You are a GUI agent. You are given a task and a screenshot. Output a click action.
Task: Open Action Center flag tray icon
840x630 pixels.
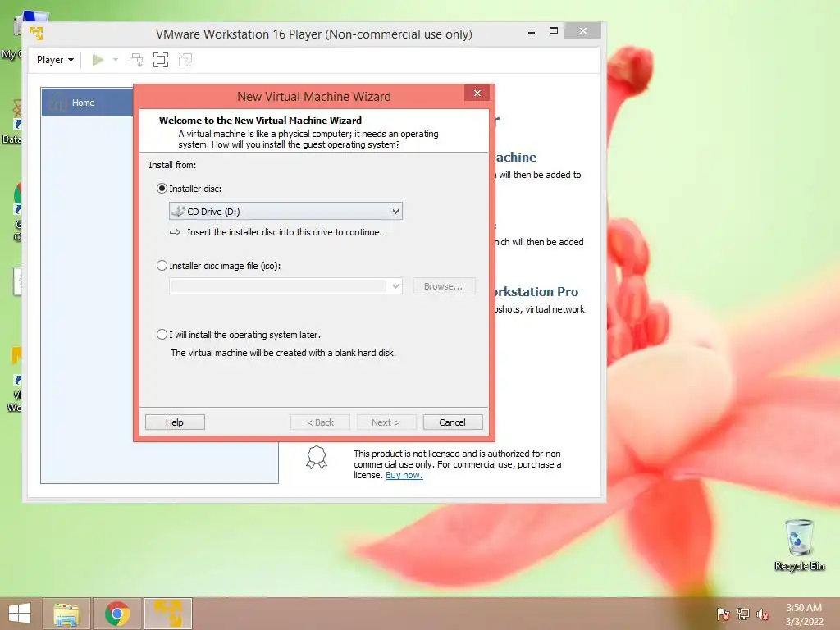click(x=723, y=614)
